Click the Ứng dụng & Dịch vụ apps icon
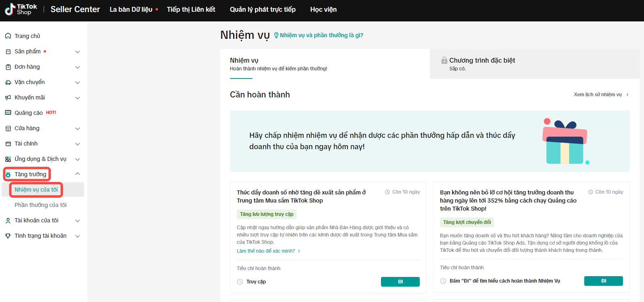644x302 pixels. click(8, 159)
